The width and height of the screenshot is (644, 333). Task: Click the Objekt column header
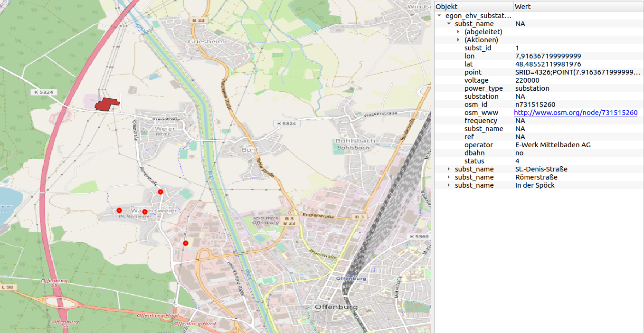446,6
